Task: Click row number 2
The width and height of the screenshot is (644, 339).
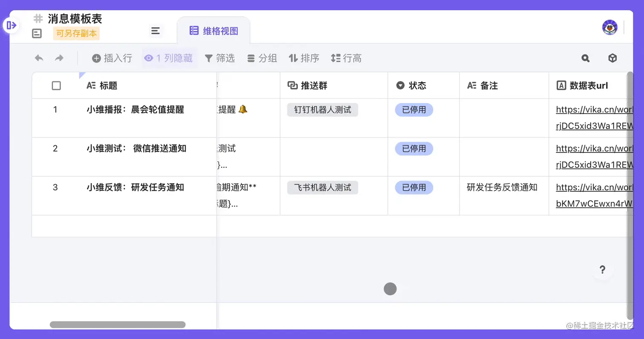Action: pos(55,148)
